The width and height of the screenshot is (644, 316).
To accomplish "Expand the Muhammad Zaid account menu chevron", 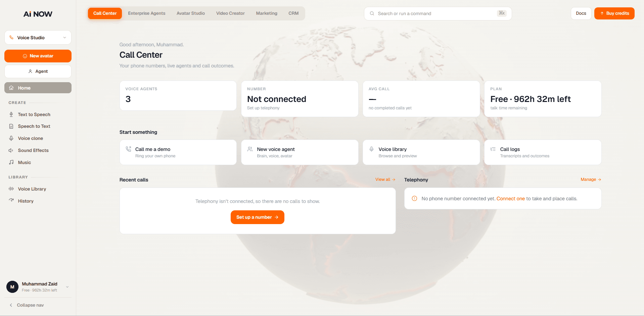I will click(67, 287).
